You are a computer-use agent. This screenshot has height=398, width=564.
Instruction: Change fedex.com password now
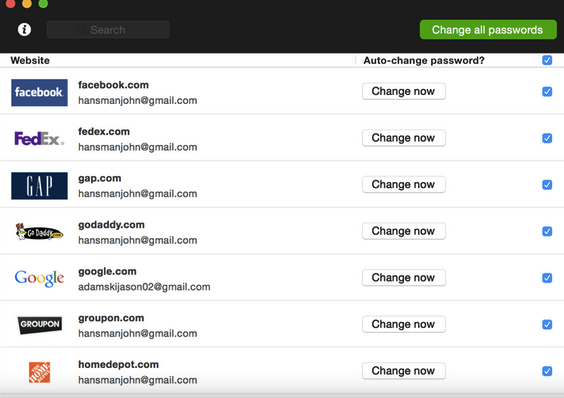pos(404,138)
